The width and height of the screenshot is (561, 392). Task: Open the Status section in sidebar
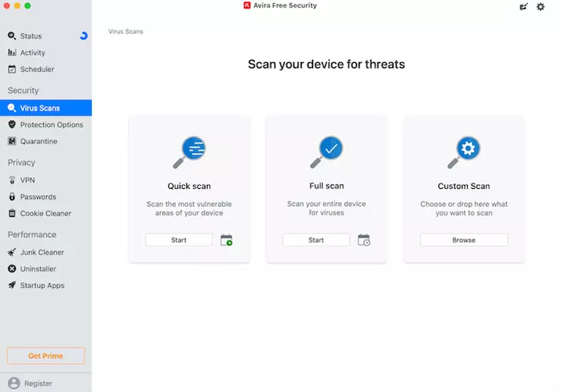pos(45,36)
